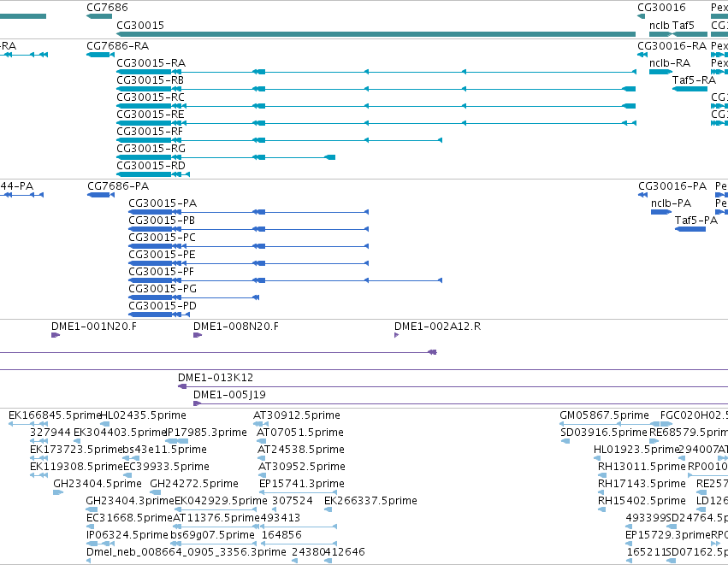Click the Taf5-PA protein label
This screenshot has height=565, width=728.
[x=696, y=221]
